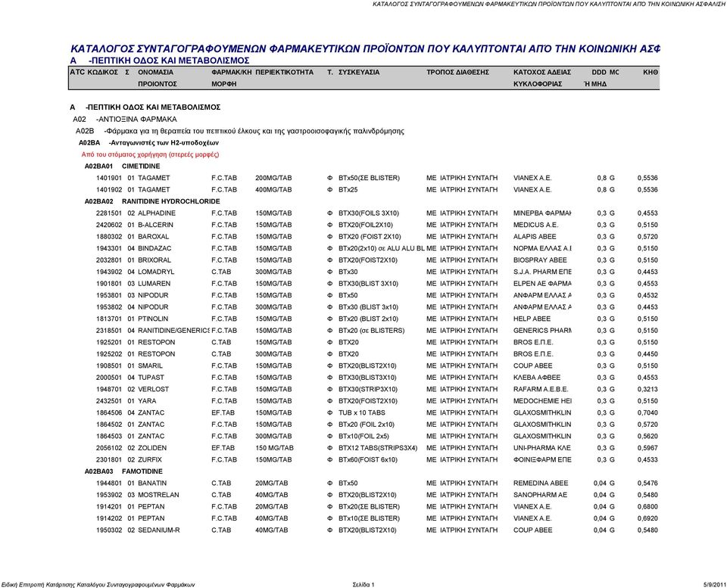Viewport: 727px width, 588px height.
Task: Click the TAGAMET 200MG/TAB row name
Action: (x=154, y=178)
